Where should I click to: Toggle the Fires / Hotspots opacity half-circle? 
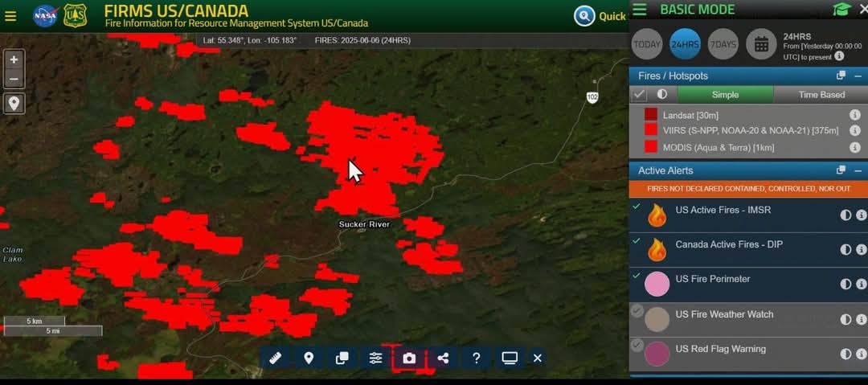click(x=662, y=94)
